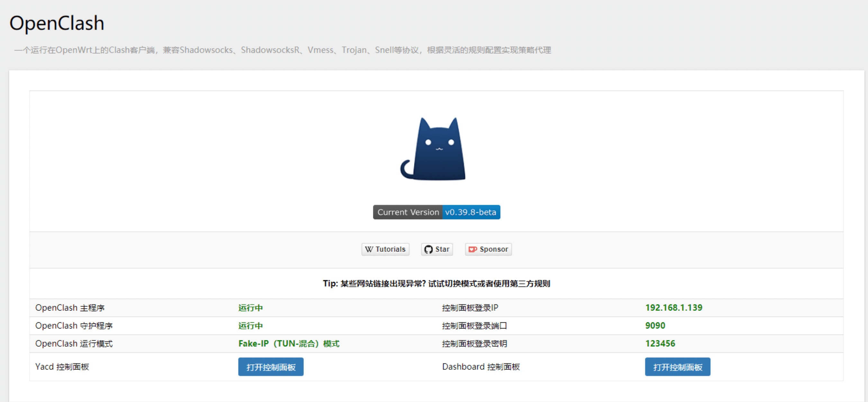868x402 pixels.
Task: Click the OpenClash 主程序 运行中 status
Action: [250, 308]
